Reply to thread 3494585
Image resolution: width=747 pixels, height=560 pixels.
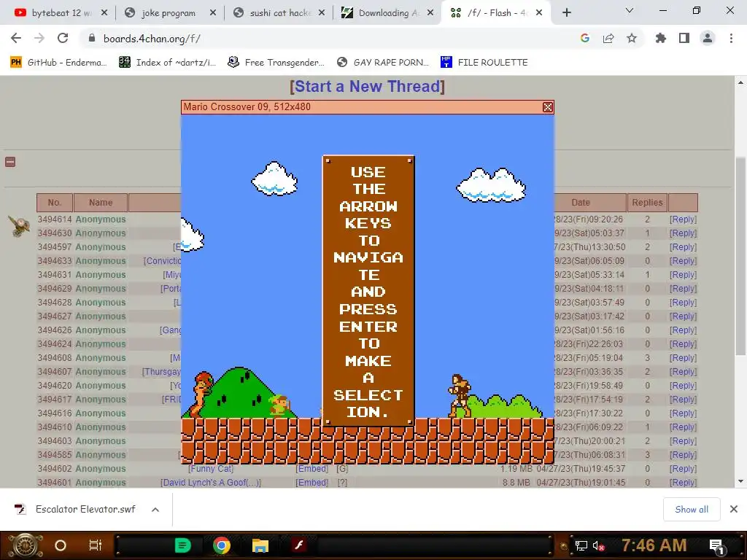point(683,455)
